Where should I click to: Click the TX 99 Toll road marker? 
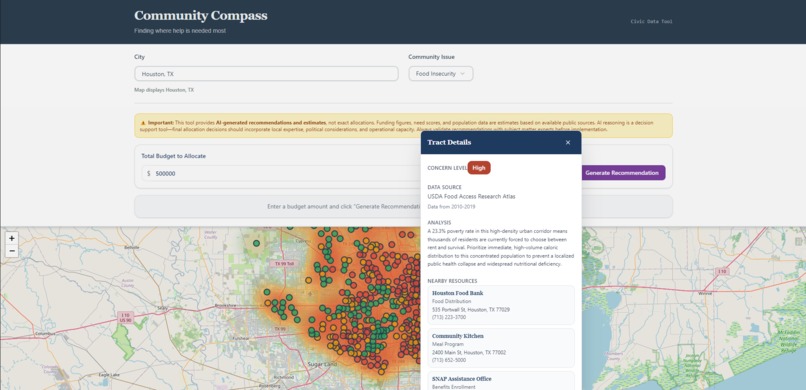click(284, 264)
